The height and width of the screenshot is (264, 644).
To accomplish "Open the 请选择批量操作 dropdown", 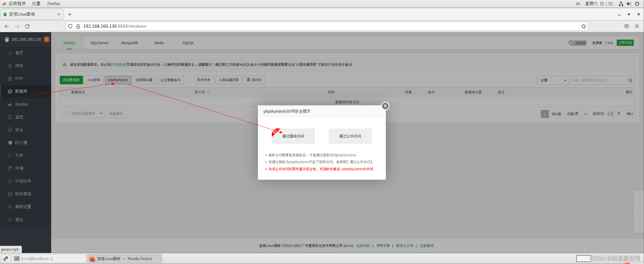I will coord(87,114).
